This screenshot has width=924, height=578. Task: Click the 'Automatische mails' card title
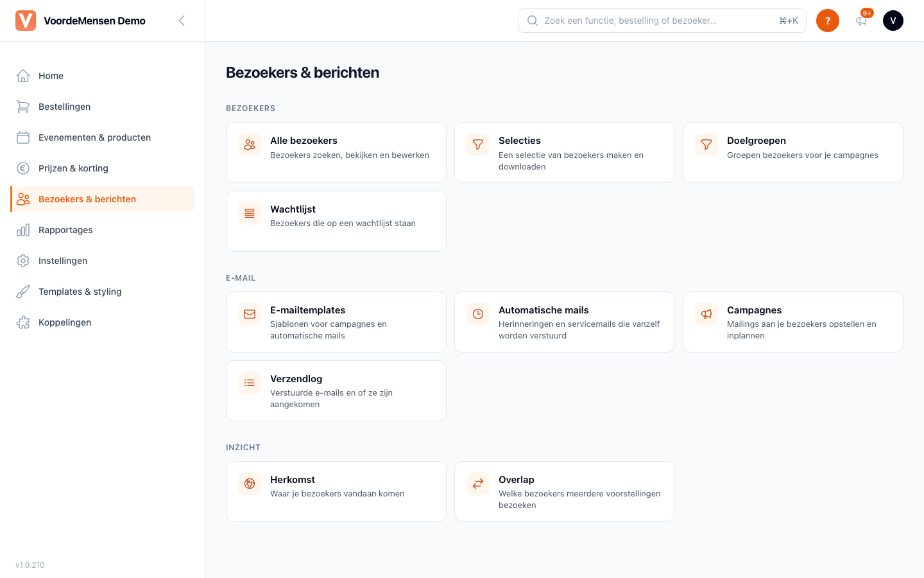tap(543, 310)
